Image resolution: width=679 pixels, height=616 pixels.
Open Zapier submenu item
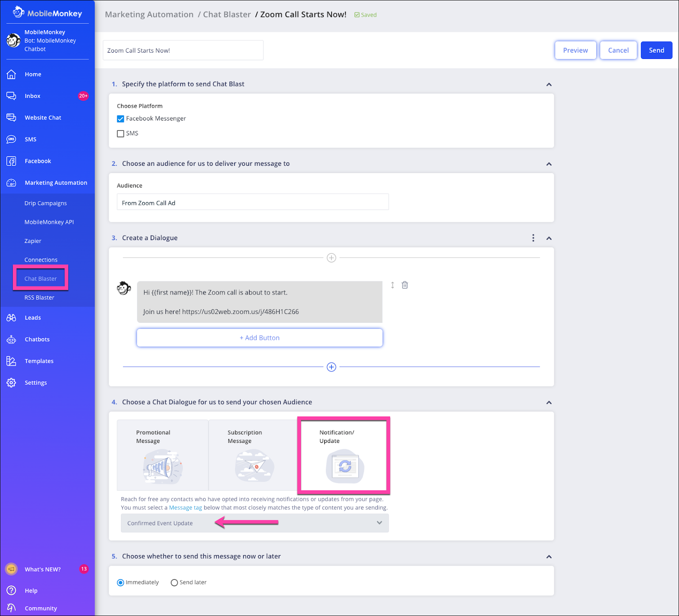[33, 241]
